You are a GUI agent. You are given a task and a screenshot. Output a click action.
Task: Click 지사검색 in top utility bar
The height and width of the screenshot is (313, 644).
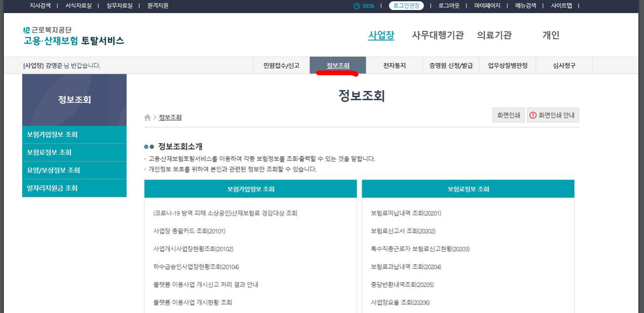(x=40, y=6)
